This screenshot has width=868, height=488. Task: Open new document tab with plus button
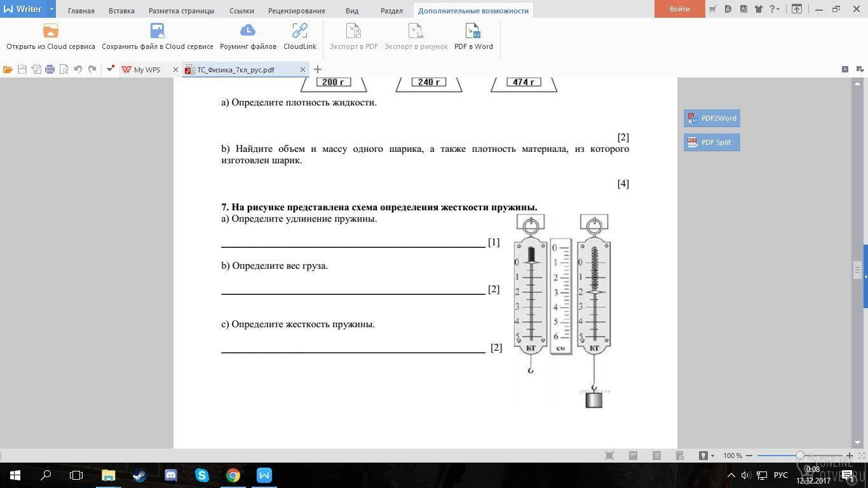(318, 69)
